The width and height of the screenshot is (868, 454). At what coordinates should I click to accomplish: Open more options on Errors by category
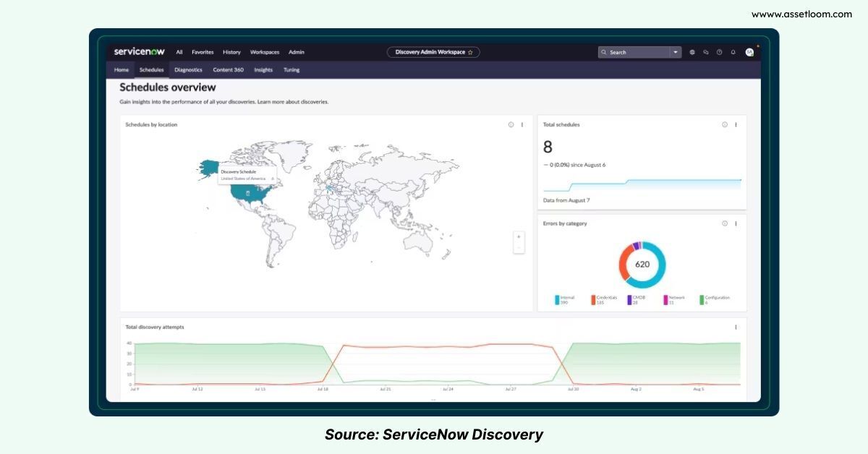[x=736, y=223]
